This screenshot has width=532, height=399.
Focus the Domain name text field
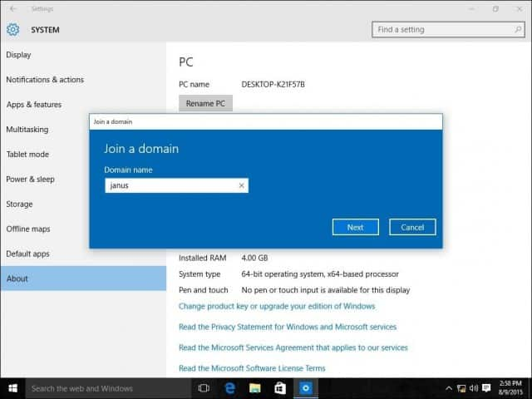pyautogui.click(x=176, y=185)
